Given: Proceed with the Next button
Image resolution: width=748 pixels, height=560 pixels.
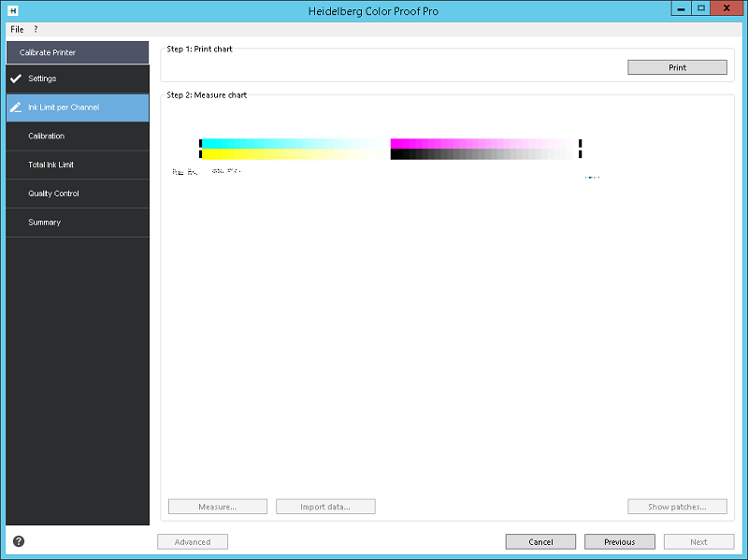Looking at the screenshot, I should pos(698,541).
